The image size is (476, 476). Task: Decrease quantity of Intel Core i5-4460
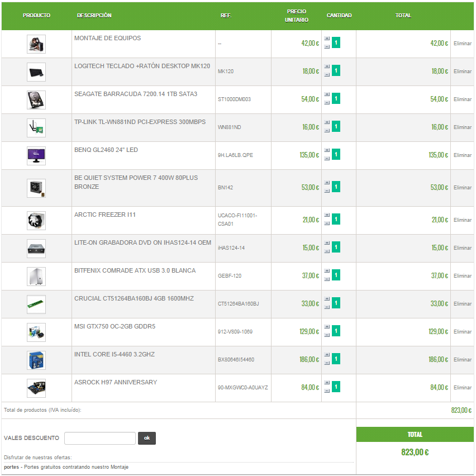(327, 363)
